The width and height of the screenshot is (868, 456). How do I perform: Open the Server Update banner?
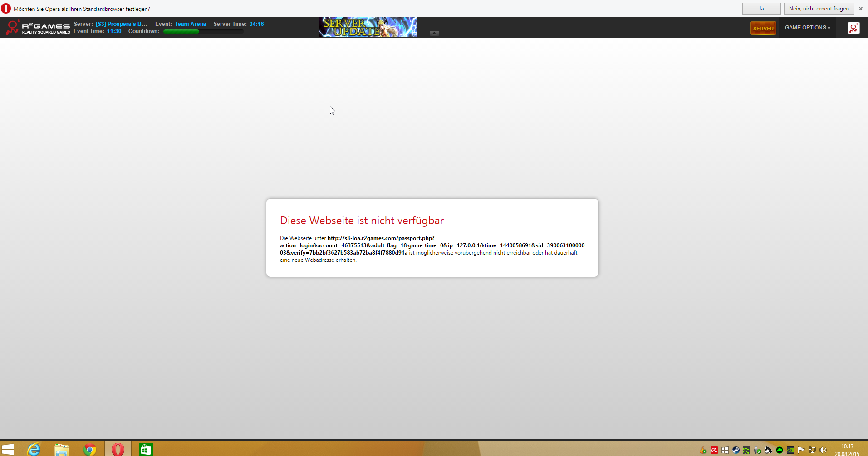tap(367, 27)
